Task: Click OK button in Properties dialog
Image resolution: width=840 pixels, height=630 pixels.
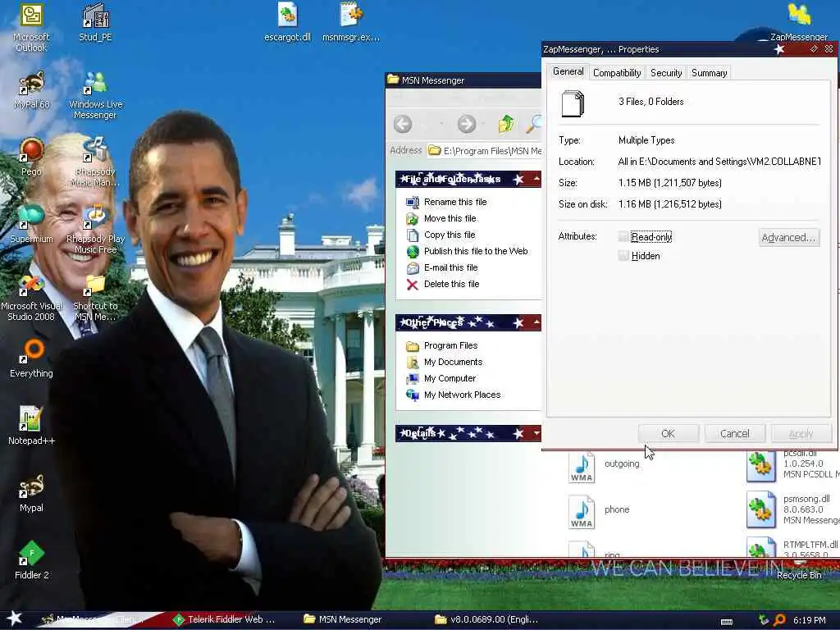Action: click(668, 433)
